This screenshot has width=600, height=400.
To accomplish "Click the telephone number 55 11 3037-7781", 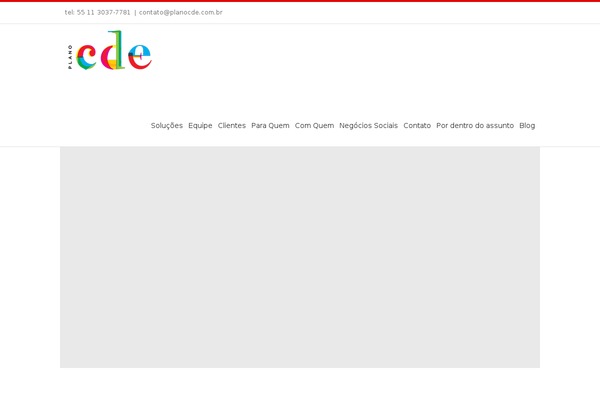I will coord(103,12).
